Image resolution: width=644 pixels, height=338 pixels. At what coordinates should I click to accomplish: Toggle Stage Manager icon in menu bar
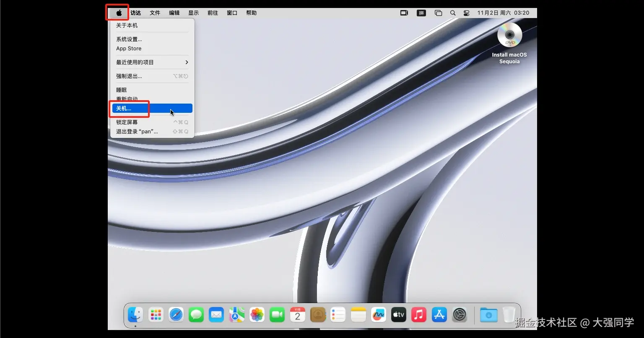pyautogui.click(x=438, y=13)
